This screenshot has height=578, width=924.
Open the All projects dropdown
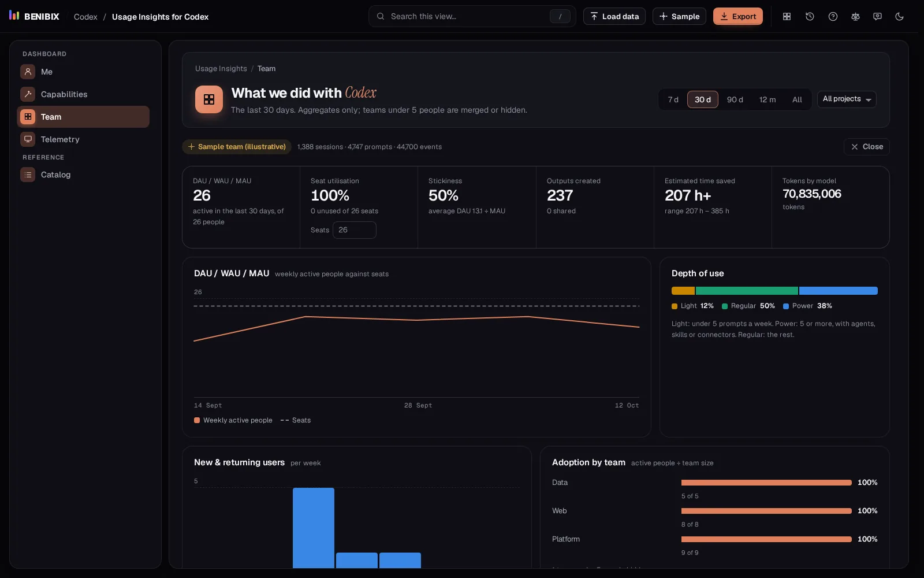pyautogui.click(x=847, y=99)
